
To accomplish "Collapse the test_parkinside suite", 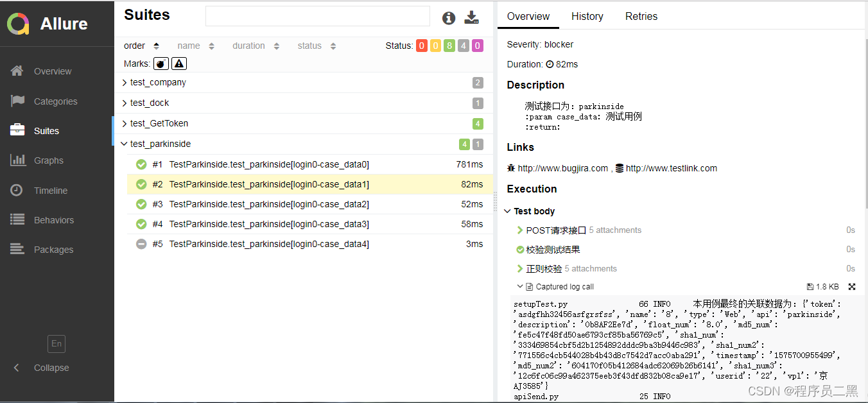I will coord(304,144).
